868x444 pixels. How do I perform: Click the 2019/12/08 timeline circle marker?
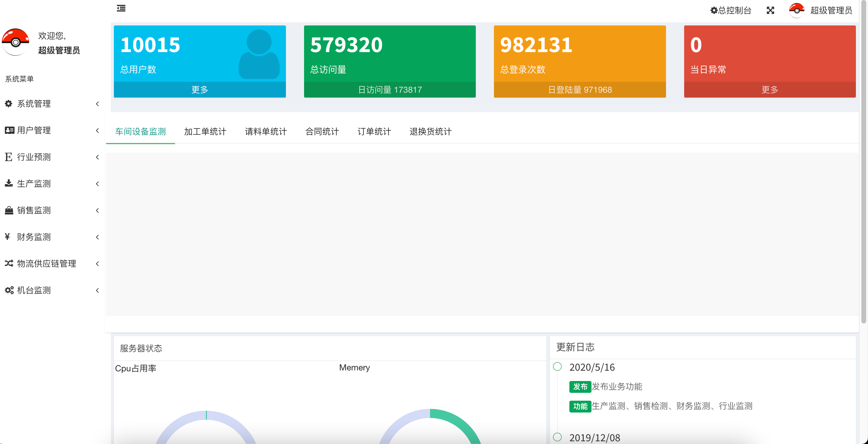tap(557, 437)
